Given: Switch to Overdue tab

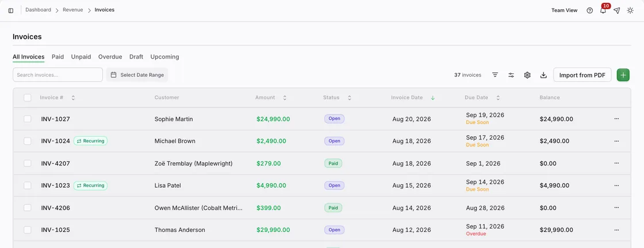Looking at the screenshot, I should 110,57.
